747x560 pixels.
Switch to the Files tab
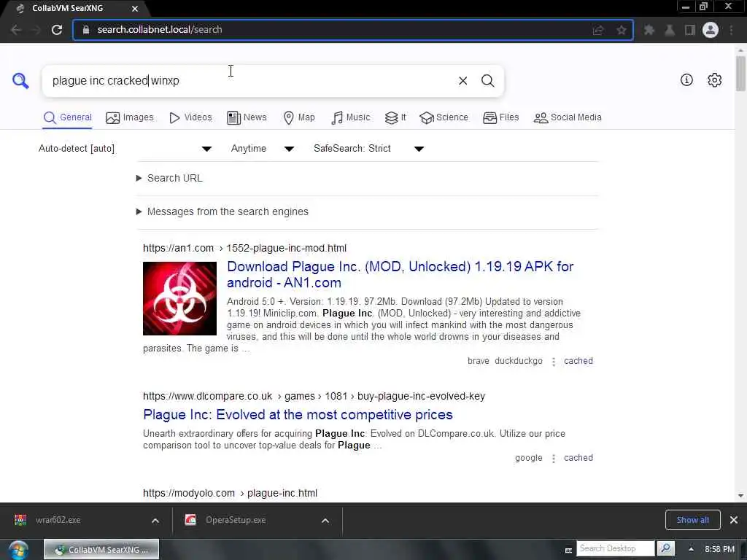tap(500, 117)
